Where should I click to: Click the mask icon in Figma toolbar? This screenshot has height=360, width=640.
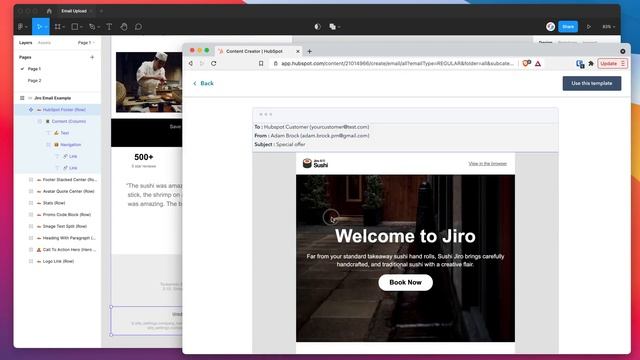(x=318, y=27)
